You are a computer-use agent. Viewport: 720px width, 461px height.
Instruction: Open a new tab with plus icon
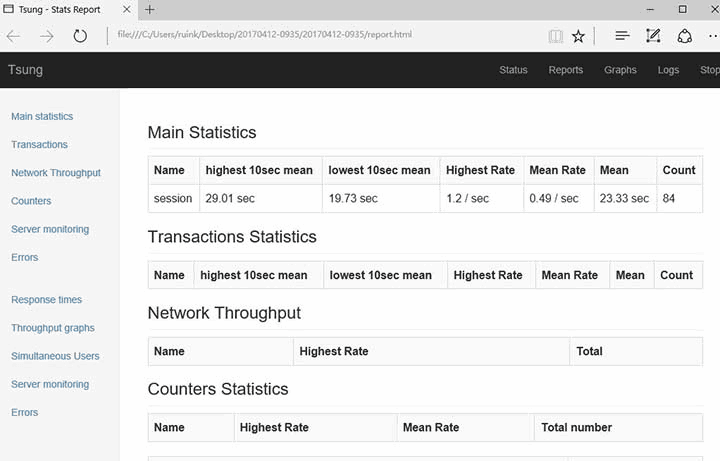(150, 9)
